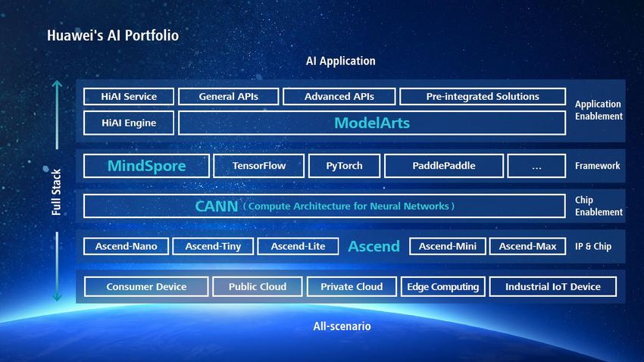Choose the PyTorch box
Image resolution: width=644 pixels, height=362 pixels.
tap(344, 166)
